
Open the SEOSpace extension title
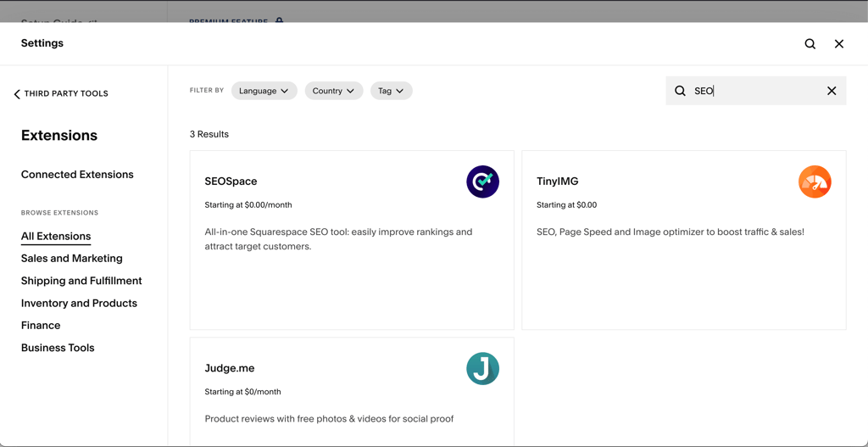(231, 182)
